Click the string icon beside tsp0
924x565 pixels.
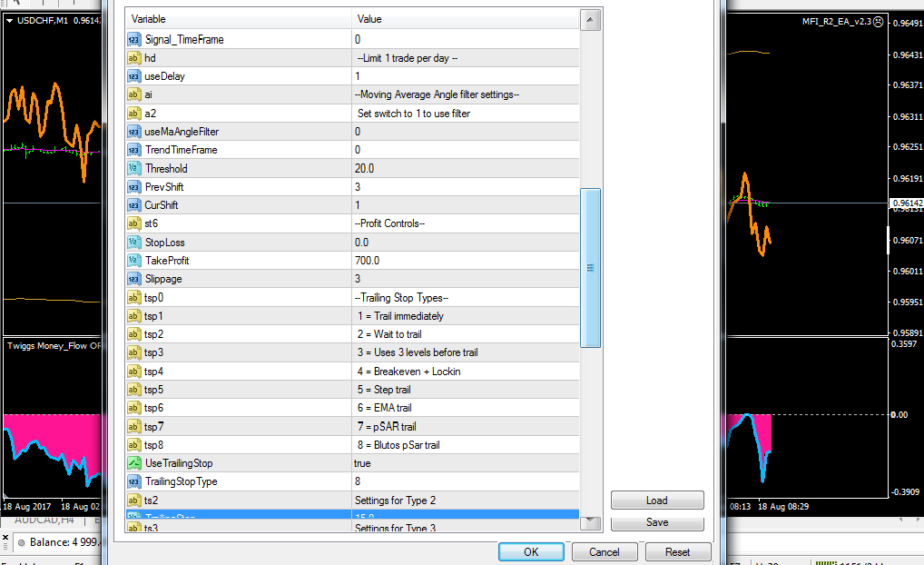click(x=133, y=297)
